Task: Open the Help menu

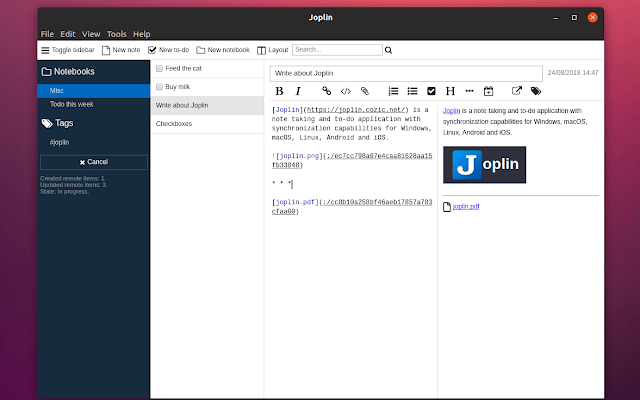Action: (142, 34)
